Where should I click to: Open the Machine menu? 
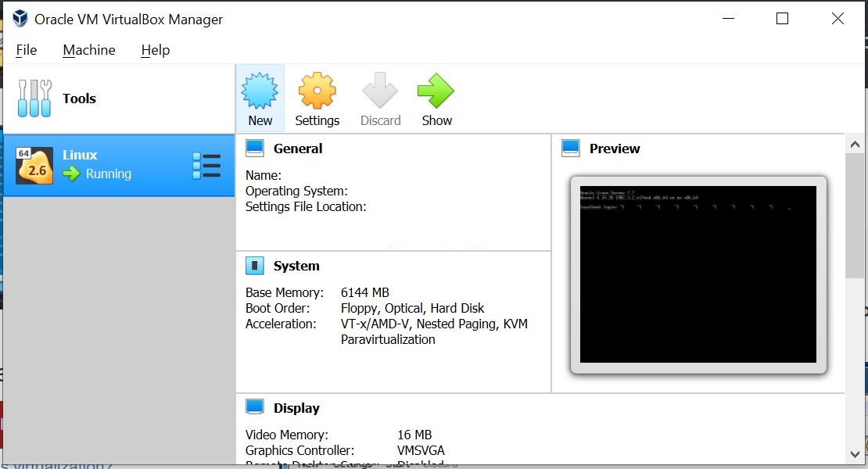[x=88, y=49]
